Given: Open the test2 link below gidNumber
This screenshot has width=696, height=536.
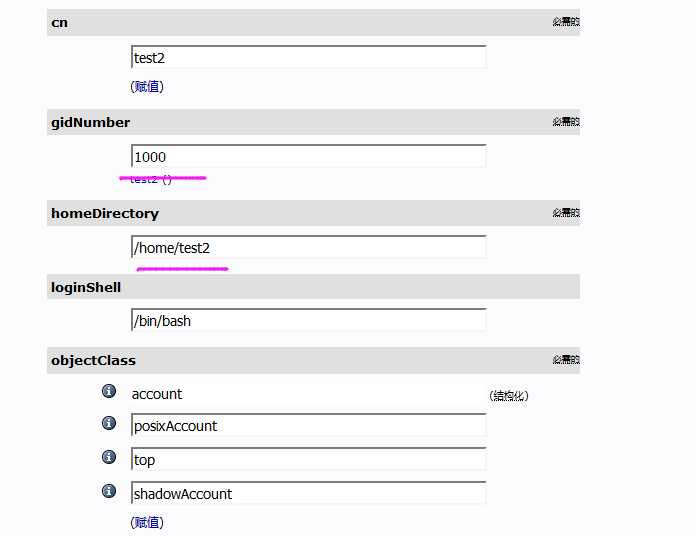Looking at the screenshot, I should (144, 179).
